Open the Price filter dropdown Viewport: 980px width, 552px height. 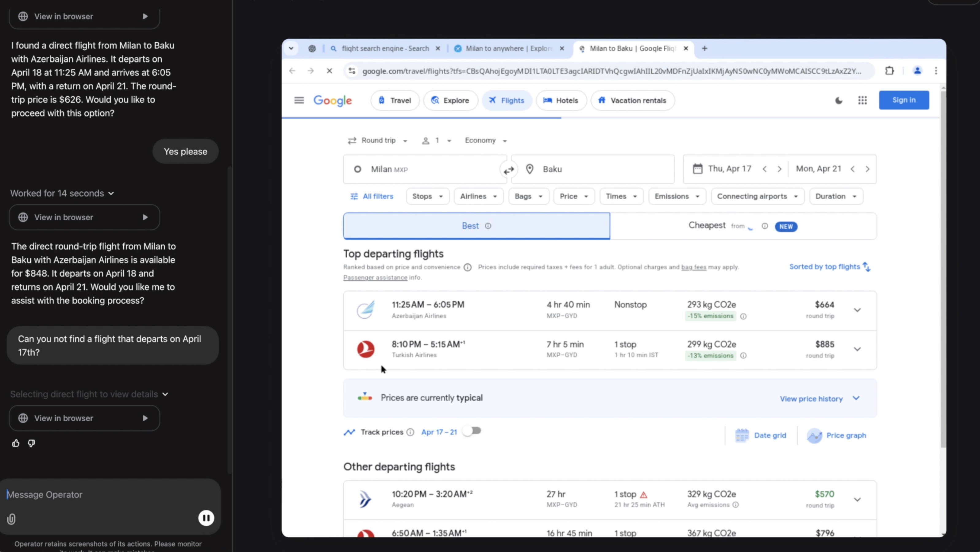pyautogui.click(x=574, y=196)
